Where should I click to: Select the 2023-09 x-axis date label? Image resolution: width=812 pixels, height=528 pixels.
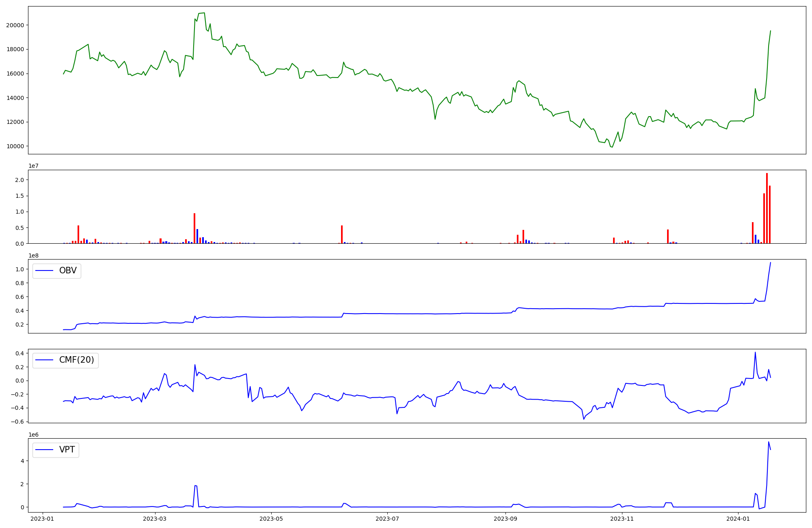(x=506, y=519)
